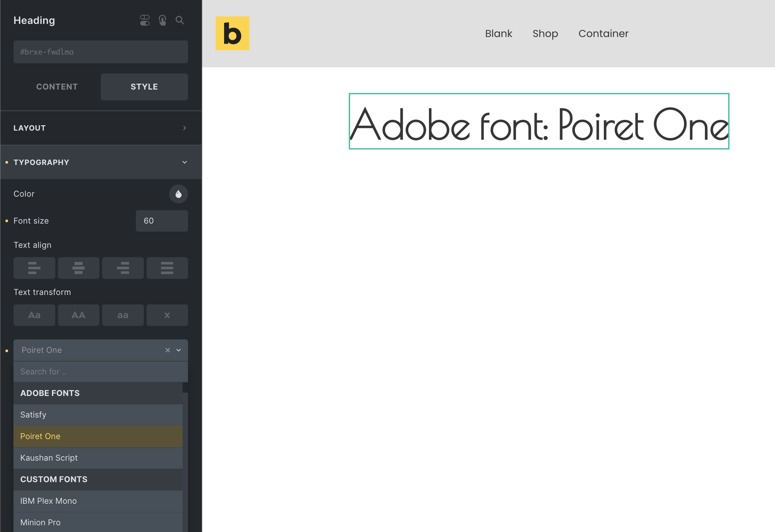Click the search settings magnifier icon
The image size is (775, 532).
pyautogui.click(x=180, y=20)
